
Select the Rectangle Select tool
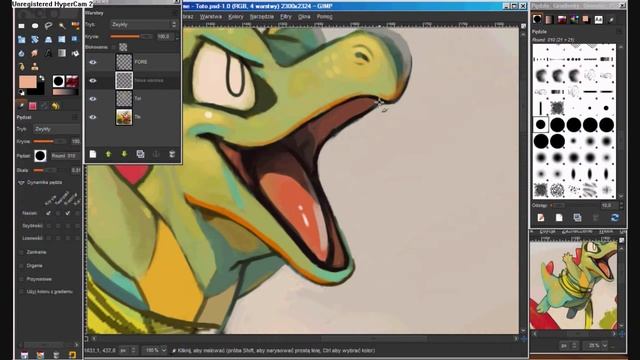click(21, 26)
